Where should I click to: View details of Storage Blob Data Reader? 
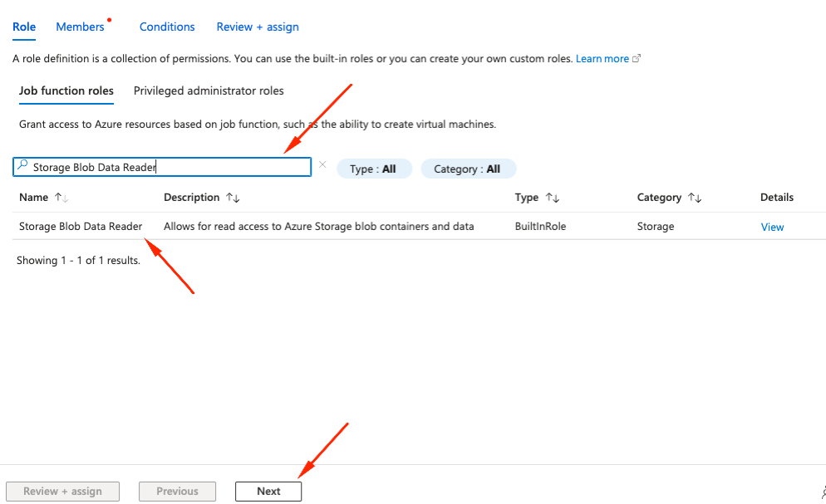[x=772, y=227]
